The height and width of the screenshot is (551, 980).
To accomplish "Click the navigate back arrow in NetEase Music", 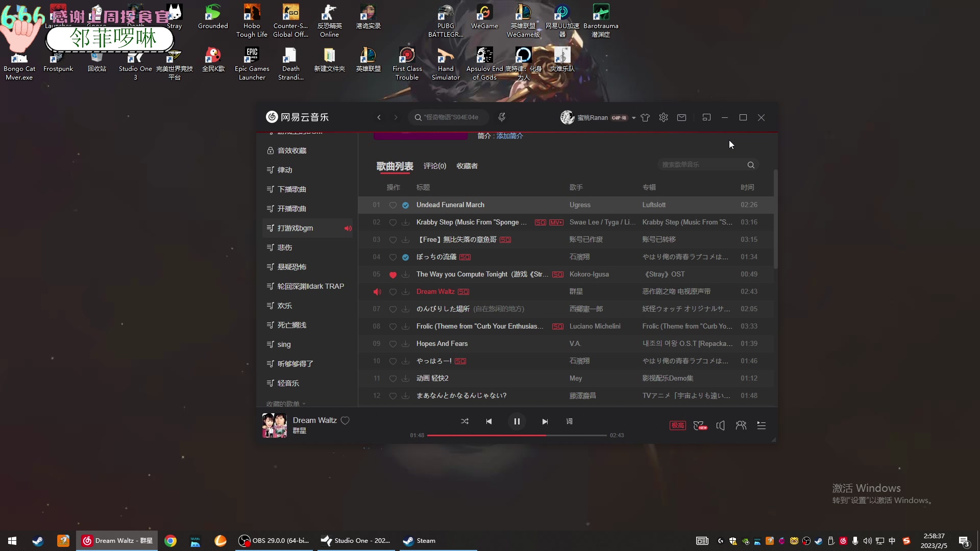I will click(x=379, y=117).
